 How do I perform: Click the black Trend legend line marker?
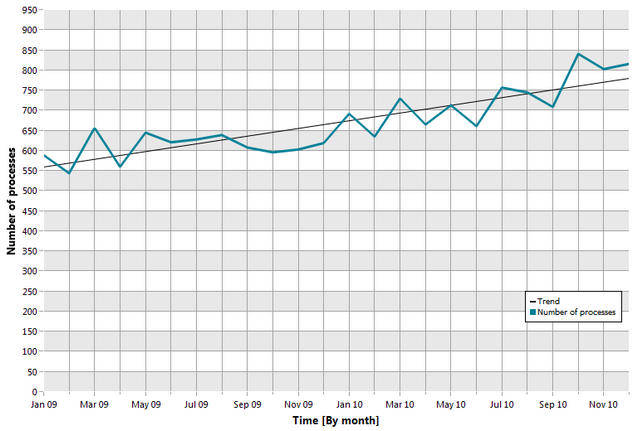pyautogui.click(x=532, y=301)
